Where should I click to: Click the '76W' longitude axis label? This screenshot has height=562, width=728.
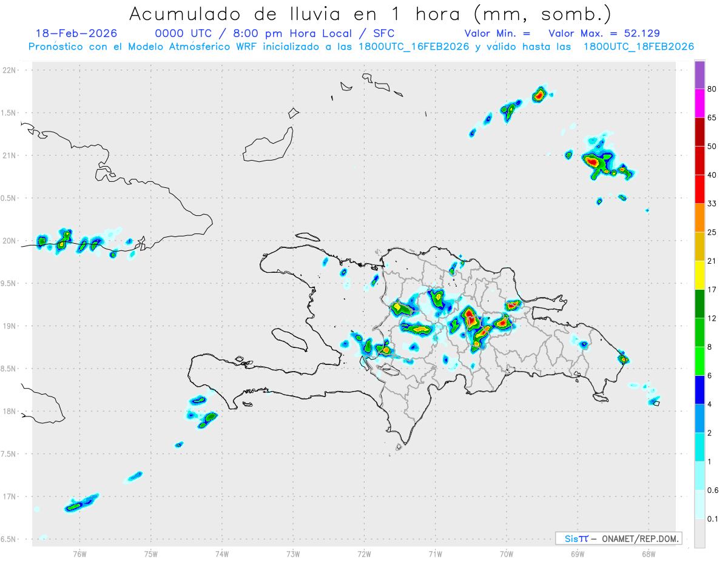[x=79, y=554]
